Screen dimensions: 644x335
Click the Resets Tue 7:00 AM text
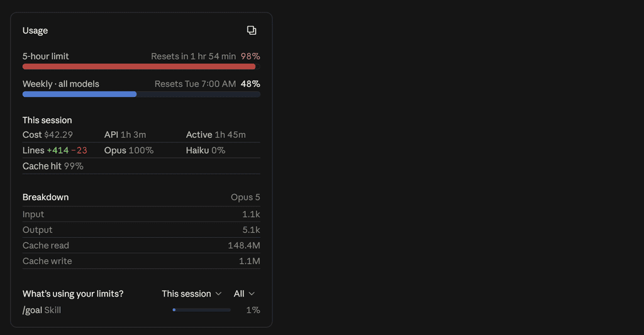[x=195, y=84]
